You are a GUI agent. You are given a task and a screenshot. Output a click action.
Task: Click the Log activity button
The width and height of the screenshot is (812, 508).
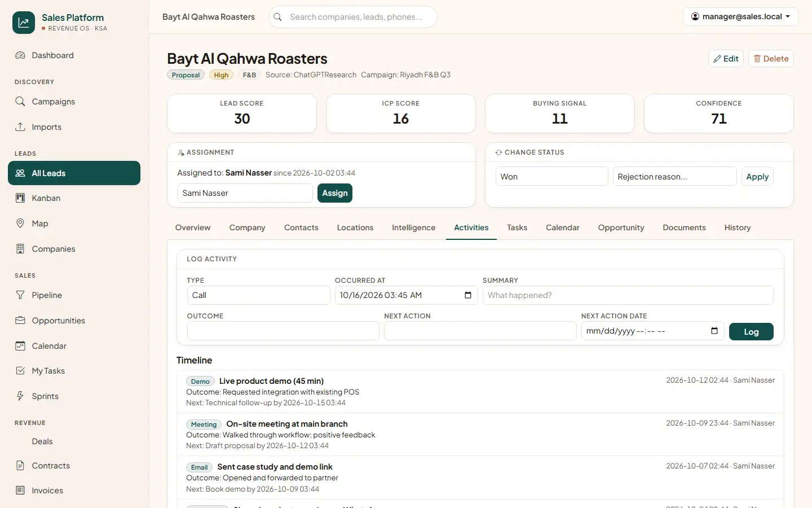751,332
